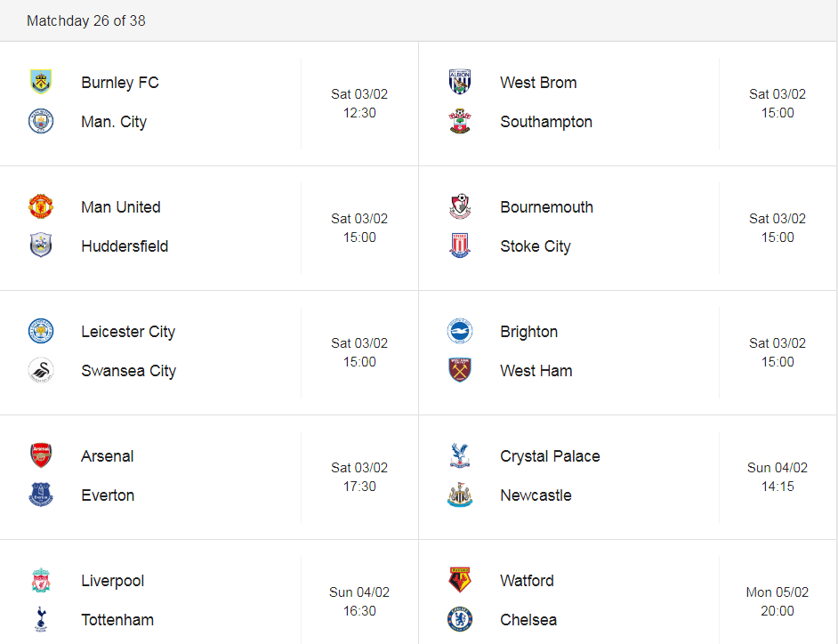
Task: Click the Stoke City striped crest
Action: pos(460,246)
